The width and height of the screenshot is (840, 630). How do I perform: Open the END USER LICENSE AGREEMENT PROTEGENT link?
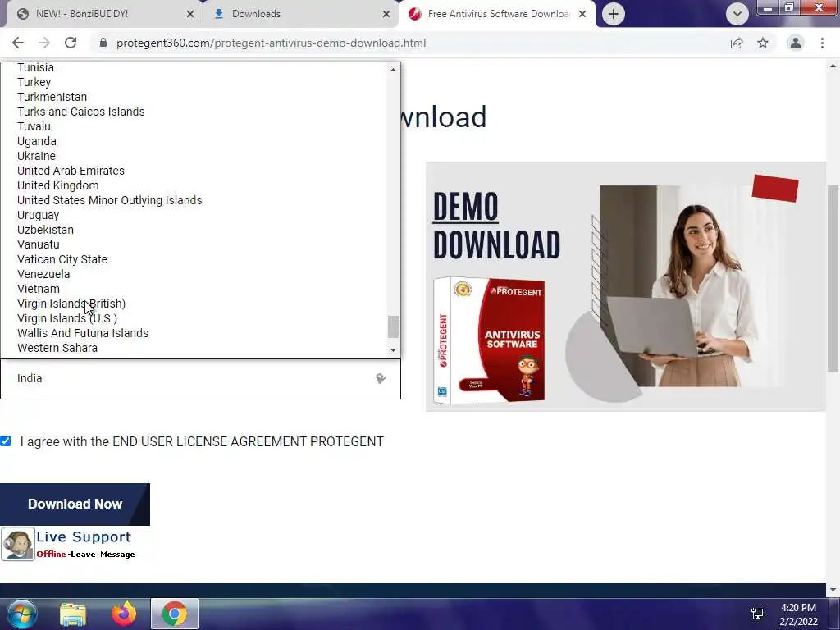[x=248, y=441]
